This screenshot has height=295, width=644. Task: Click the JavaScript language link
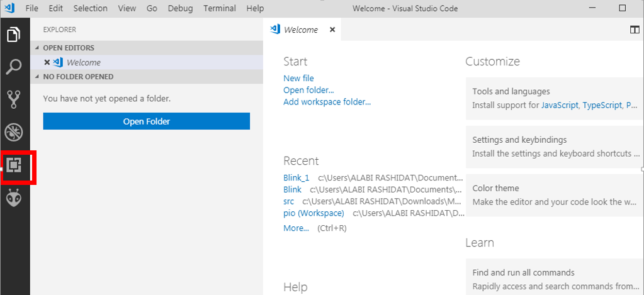pyautogui.click(x=560, y=105)
